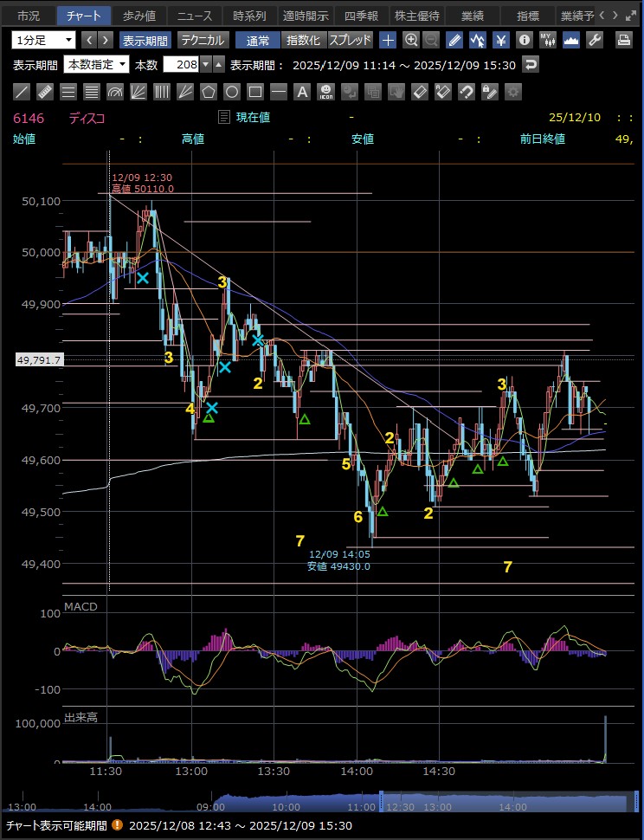Click the bottom timeline range slider
This screenshot has height=840, width=644.
(x=502, y=804)
